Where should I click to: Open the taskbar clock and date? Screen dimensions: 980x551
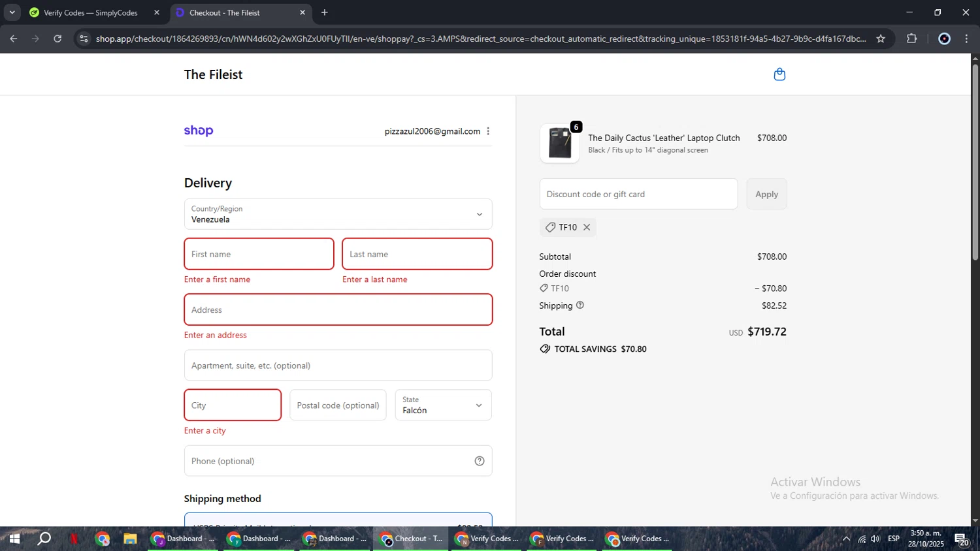tap(926, 539)
